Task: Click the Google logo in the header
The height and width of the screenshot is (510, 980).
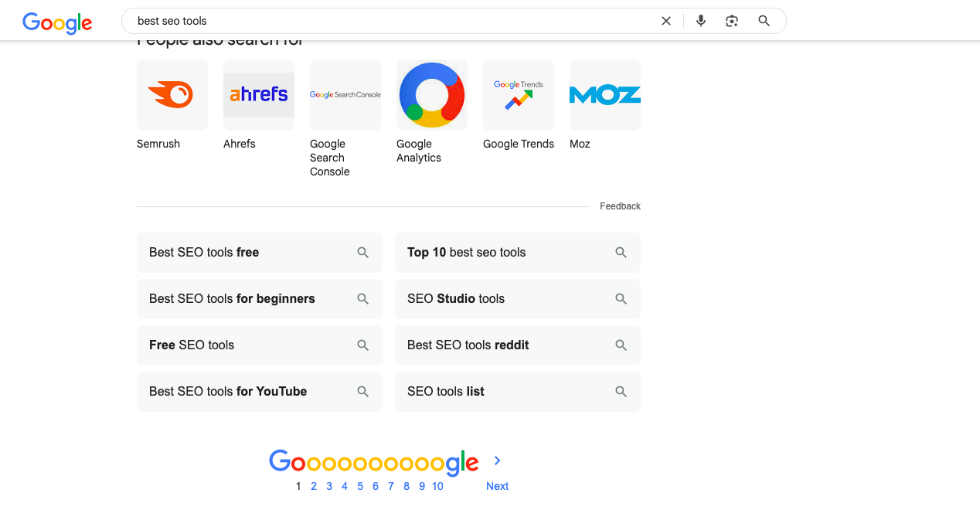Action: click(57, 22)
